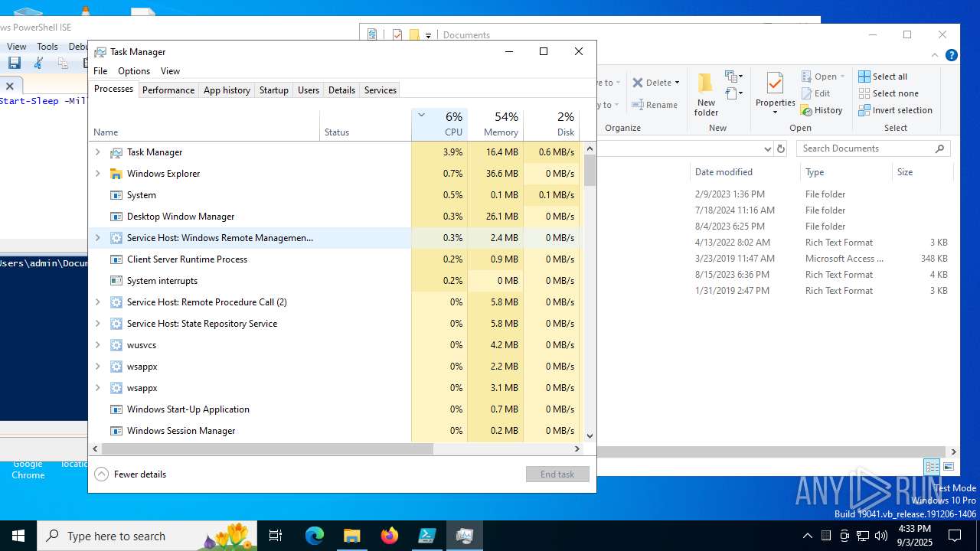Collapse Task Manager with Fewer details chevron
Image resolution: width=980 pixels, height=551 pixels.
(101, 474)
